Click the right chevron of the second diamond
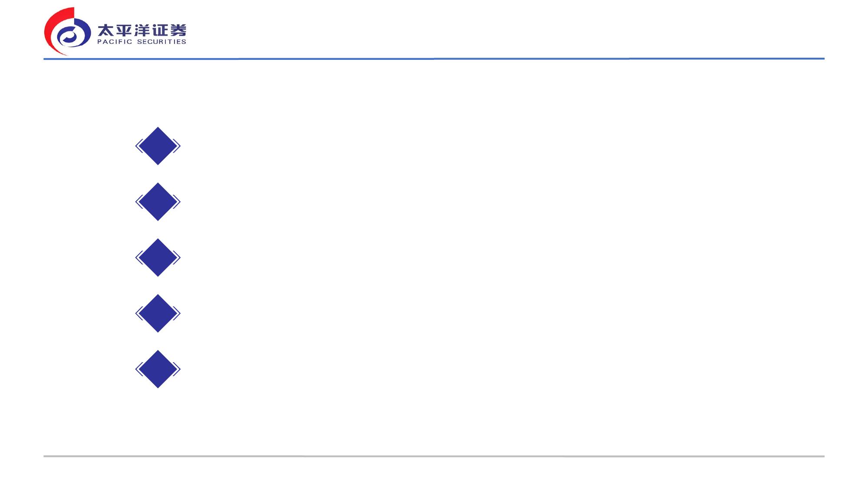Screen dimensions: 868x488 (x=178, y=202)
